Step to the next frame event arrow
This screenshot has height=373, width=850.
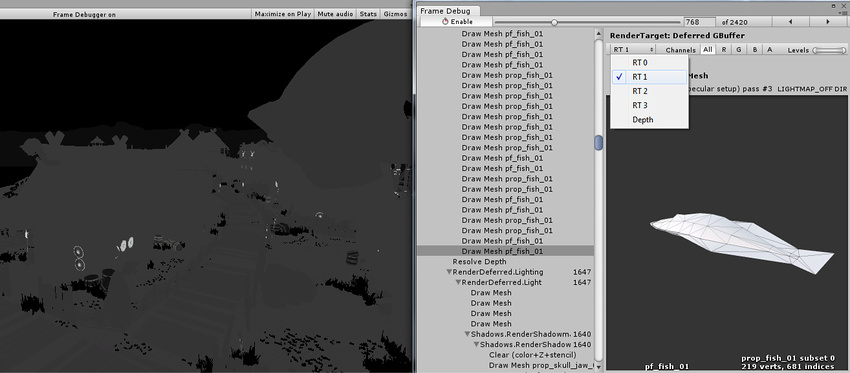click(x=828, y=22)
